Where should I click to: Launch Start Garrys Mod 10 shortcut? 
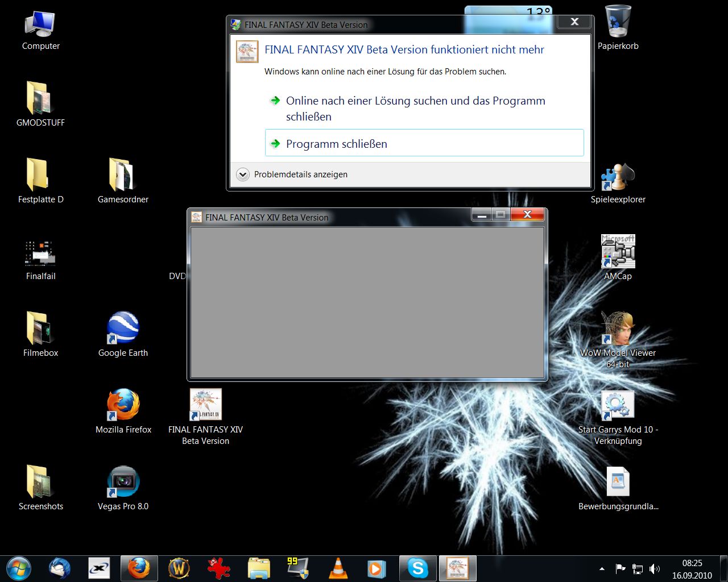coord(618,417)
